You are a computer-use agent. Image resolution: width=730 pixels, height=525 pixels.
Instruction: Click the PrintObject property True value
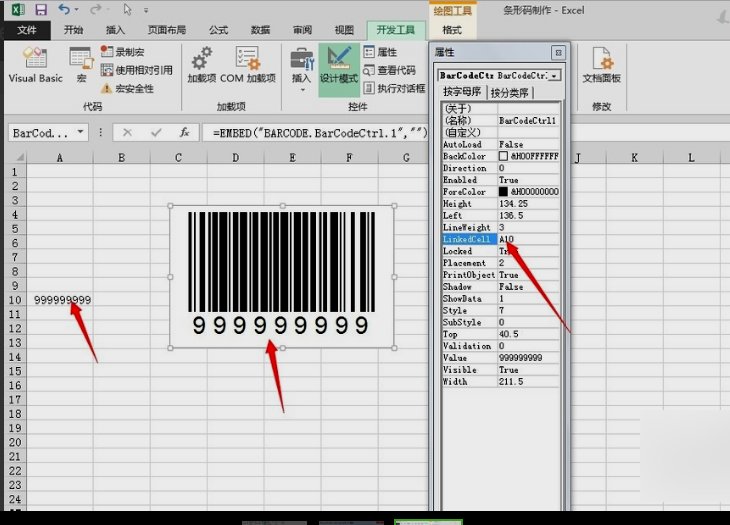tap(528, 275)
